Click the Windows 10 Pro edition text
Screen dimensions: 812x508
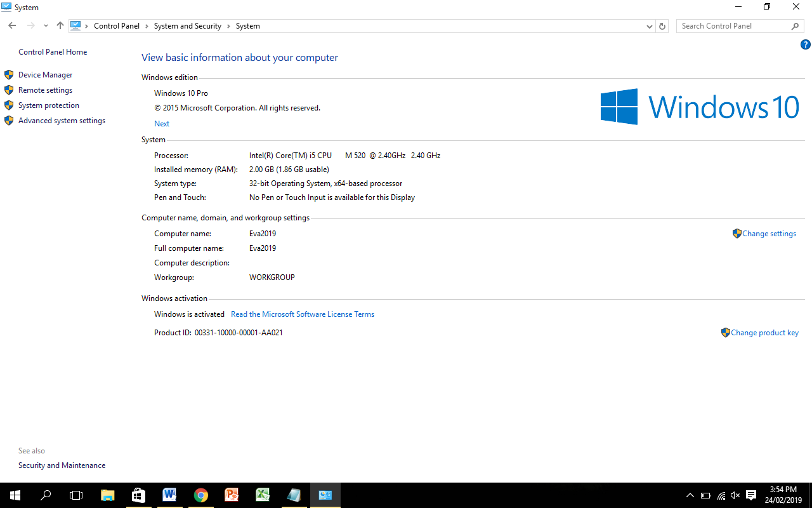[181, 93]
